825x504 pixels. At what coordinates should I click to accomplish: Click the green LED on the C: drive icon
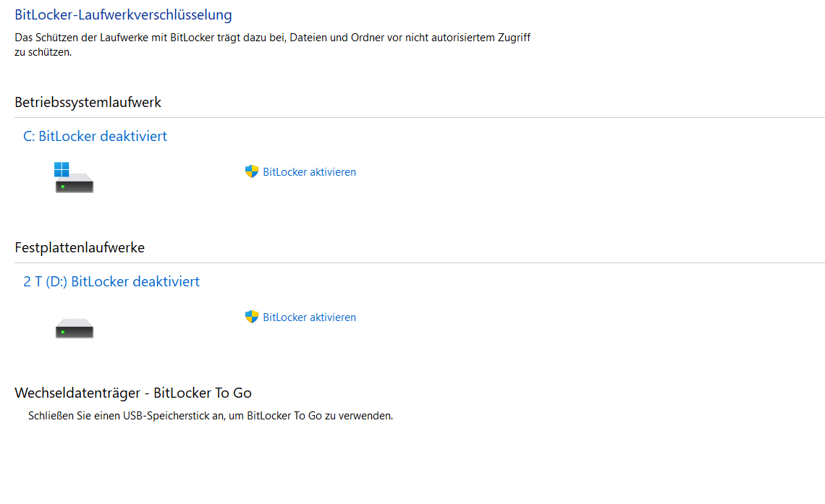point(63,187)
